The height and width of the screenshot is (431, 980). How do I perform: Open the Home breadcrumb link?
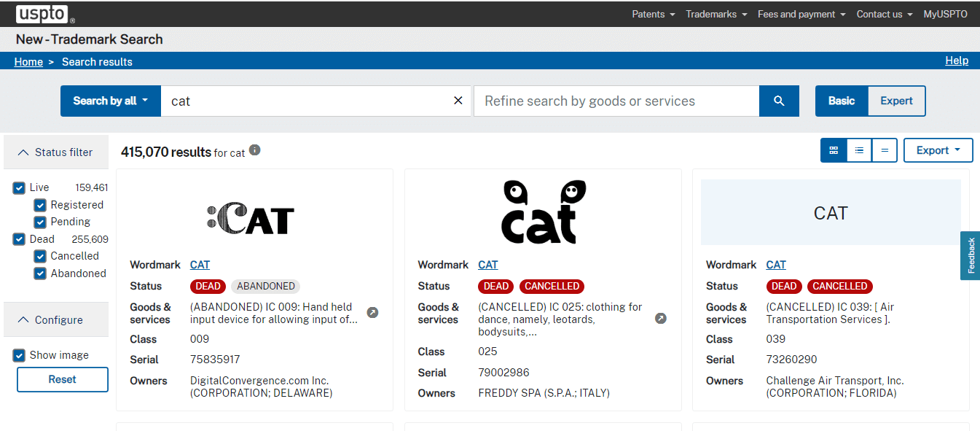tap(28, 62)
